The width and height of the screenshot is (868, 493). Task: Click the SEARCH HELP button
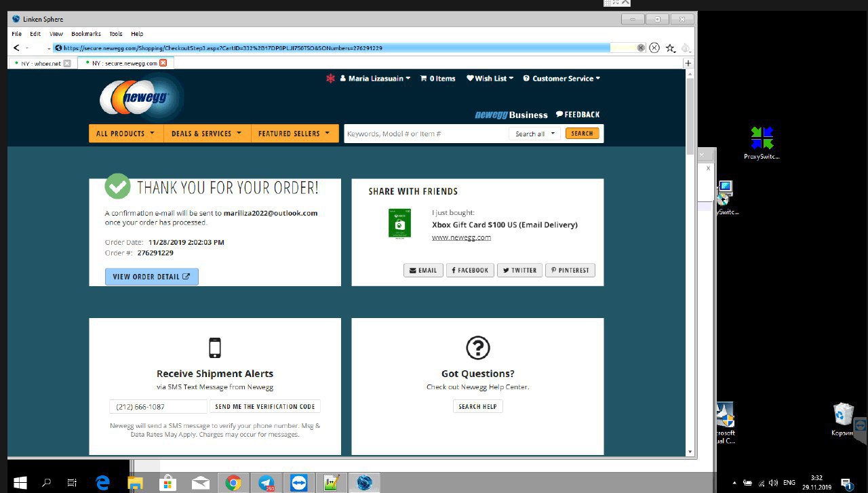click(478, 407)
